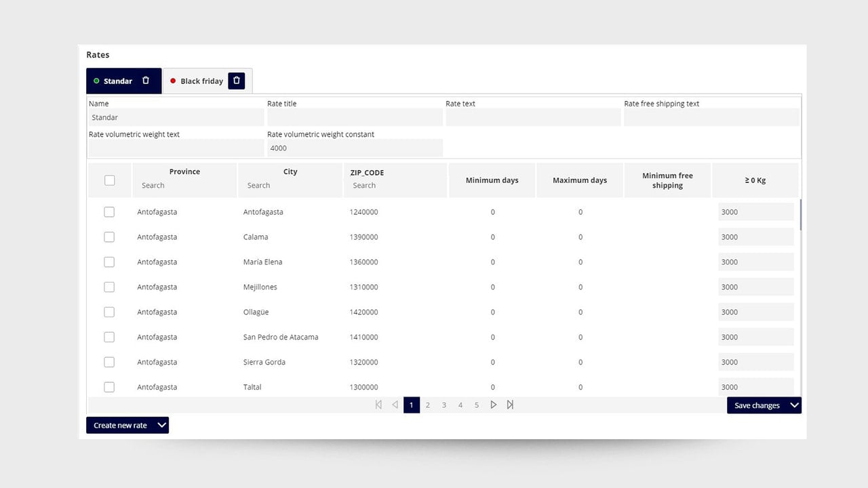The width and height of the screenshot is (868, 488).
Task: Delete the Black friday rate via trash icon
Action: [236, 81]
